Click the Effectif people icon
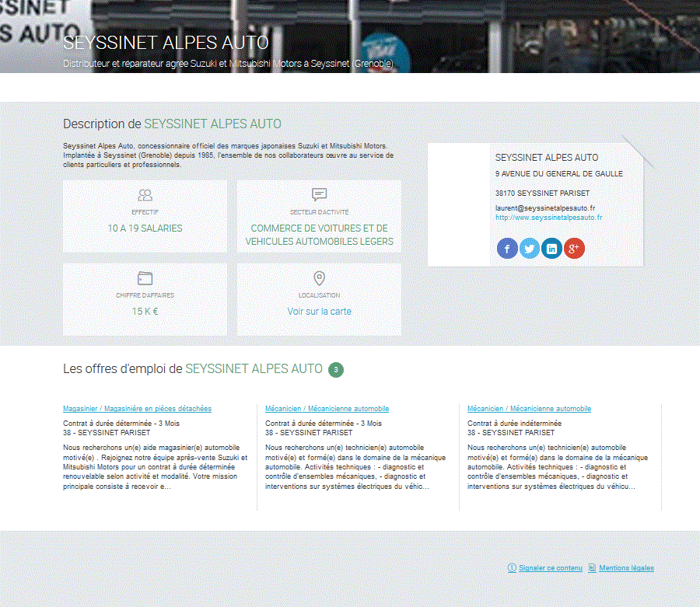Screen dimensions: 700x607 145,195
